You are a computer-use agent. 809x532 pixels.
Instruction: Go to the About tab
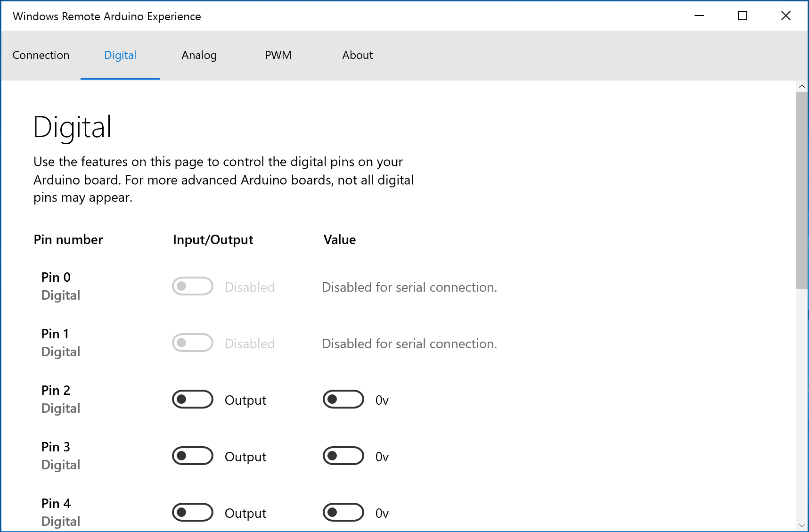click(357, 55)
